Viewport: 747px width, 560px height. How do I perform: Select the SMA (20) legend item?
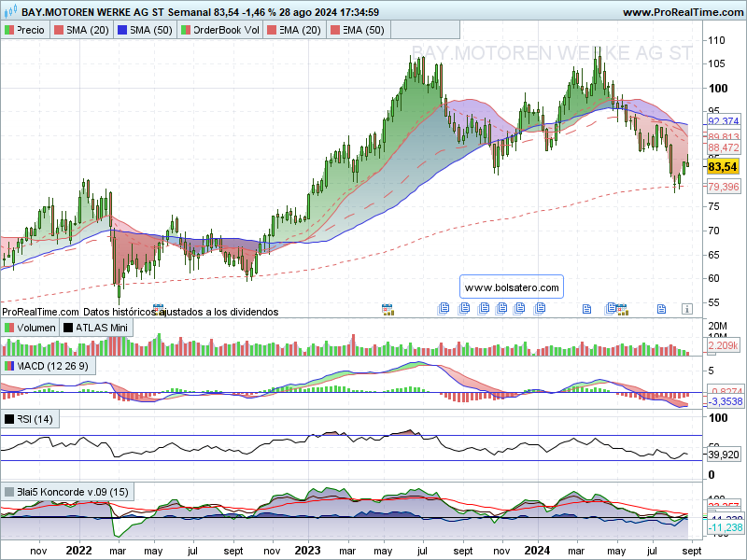(x=81, y=30)
